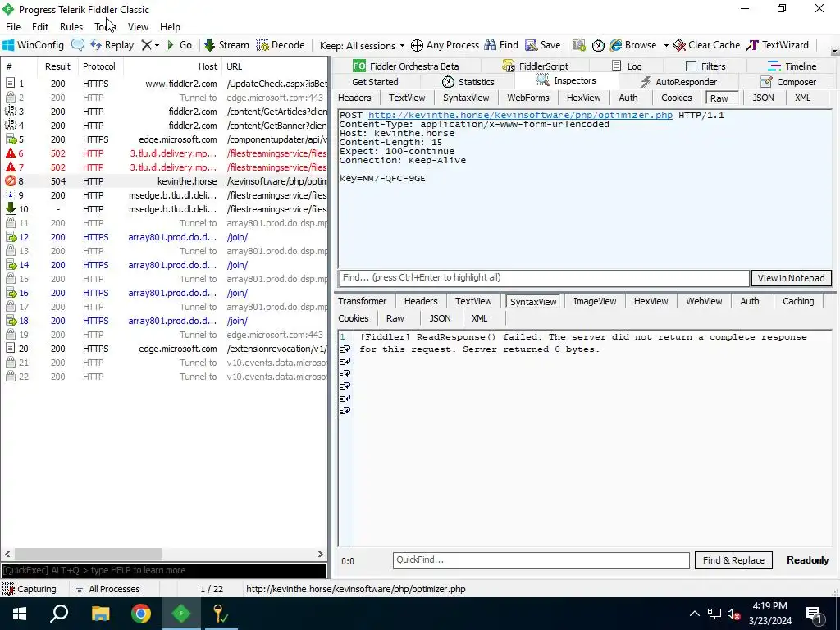Open the TextWizard tool
Screen dimensions: 840x630
coord(778,45)
